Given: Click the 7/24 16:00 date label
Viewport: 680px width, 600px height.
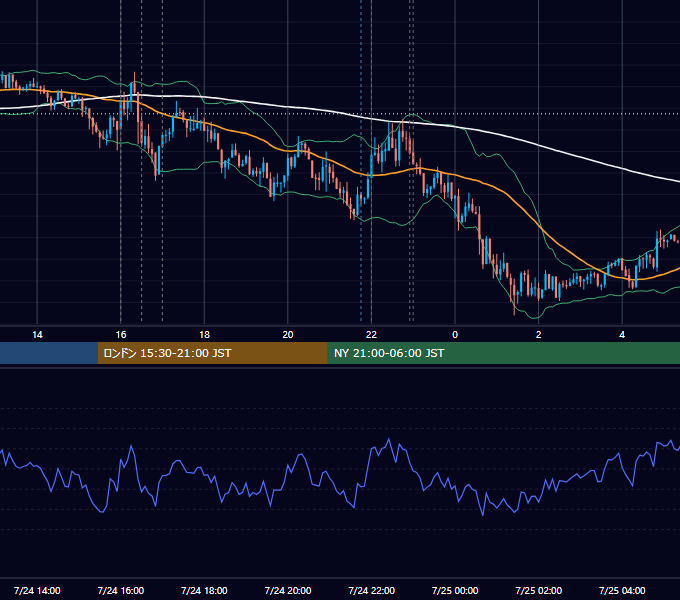Looking at the screenshot, I should (121, 590).
